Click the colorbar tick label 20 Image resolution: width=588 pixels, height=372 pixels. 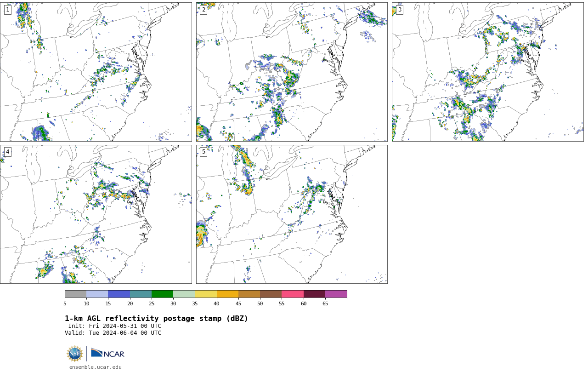(x=130, y=303)
